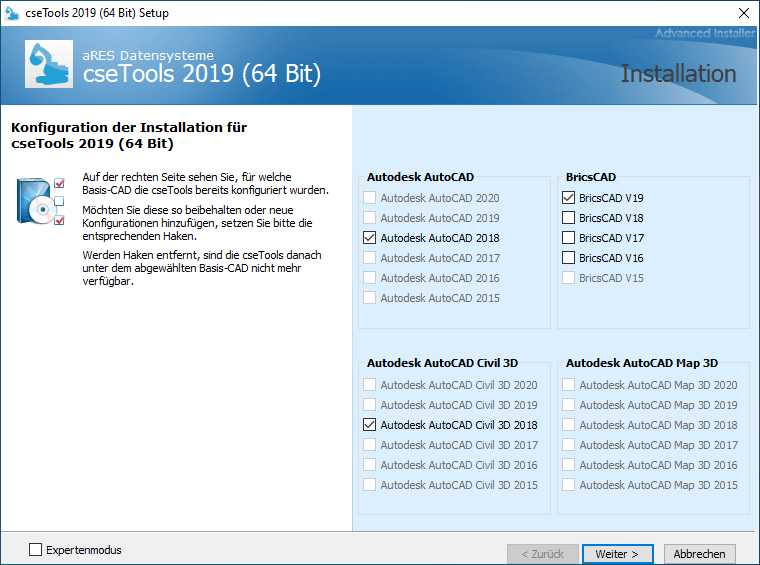Click the BricsCAD V15 checkbox
This screenshot has height=565, width=760.
(x=569, y=278)
